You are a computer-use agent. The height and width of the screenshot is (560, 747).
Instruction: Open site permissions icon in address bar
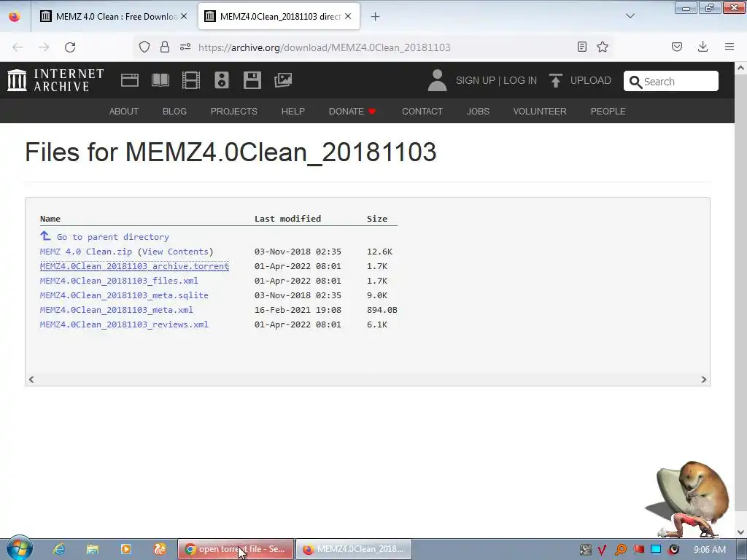coord(185,47)
